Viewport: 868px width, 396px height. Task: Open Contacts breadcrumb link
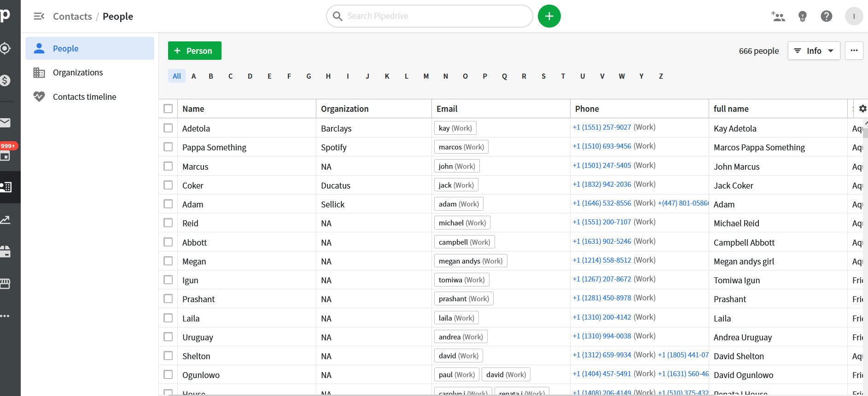(x=72, y=17)
